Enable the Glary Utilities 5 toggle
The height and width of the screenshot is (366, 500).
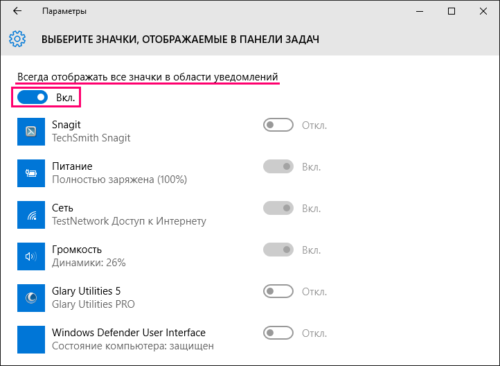278,291
